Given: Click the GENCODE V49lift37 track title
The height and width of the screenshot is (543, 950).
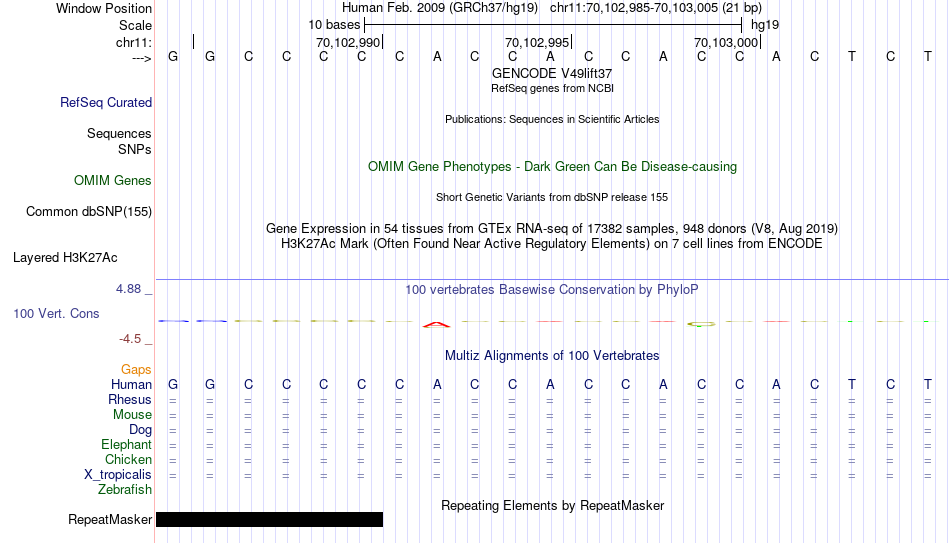Looking at the screenshot, I should click(552, 73).
